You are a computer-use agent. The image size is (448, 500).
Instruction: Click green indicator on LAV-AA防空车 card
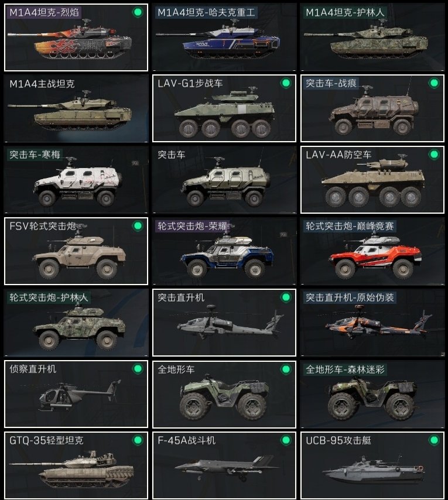click(434, 155)
